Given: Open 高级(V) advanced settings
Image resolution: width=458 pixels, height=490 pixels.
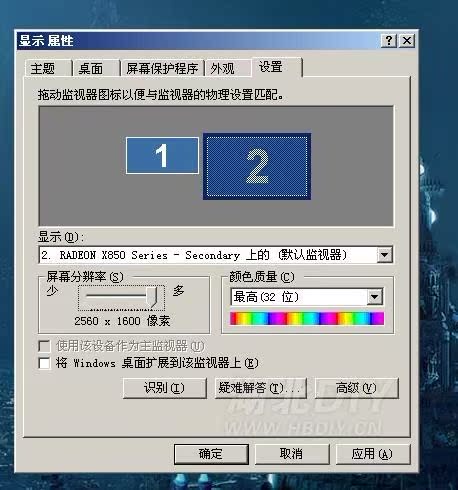Looking at the screenshot, I should coord(357,388).
